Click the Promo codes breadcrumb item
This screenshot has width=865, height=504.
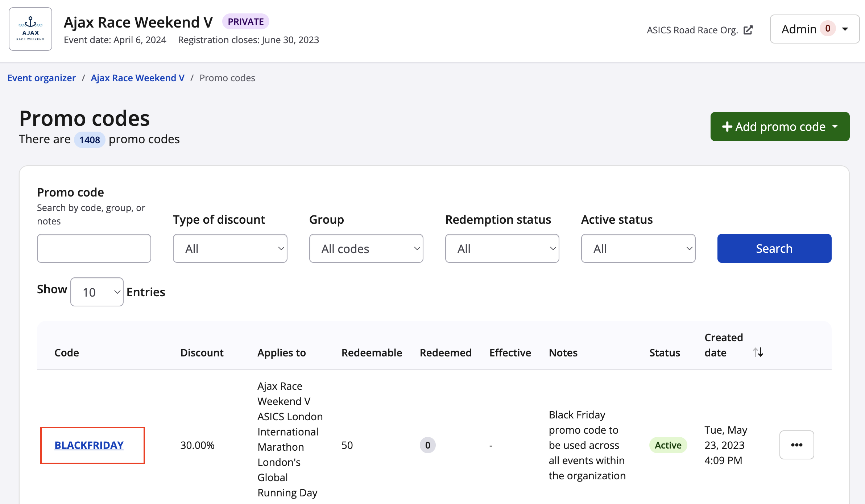point(227,77)
